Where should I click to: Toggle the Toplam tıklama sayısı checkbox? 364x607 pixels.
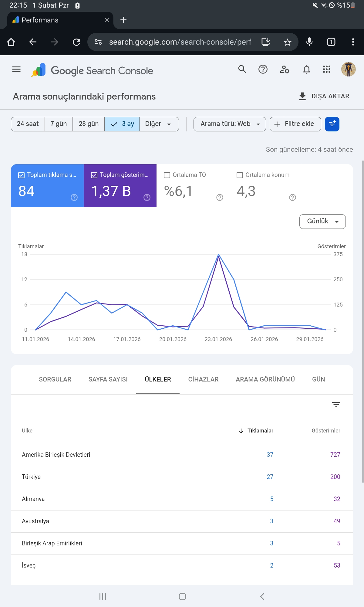coord(21,175)
